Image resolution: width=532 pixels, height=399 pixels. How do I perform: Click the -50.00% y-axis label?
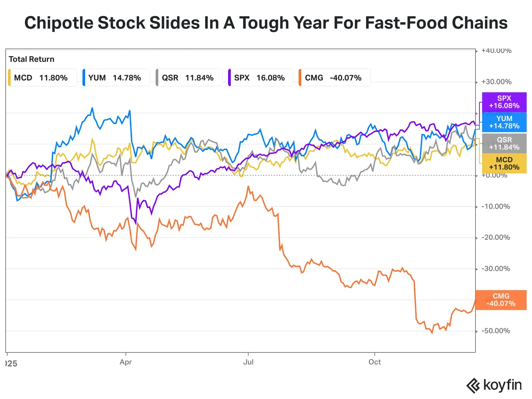(x=495, y=331)
